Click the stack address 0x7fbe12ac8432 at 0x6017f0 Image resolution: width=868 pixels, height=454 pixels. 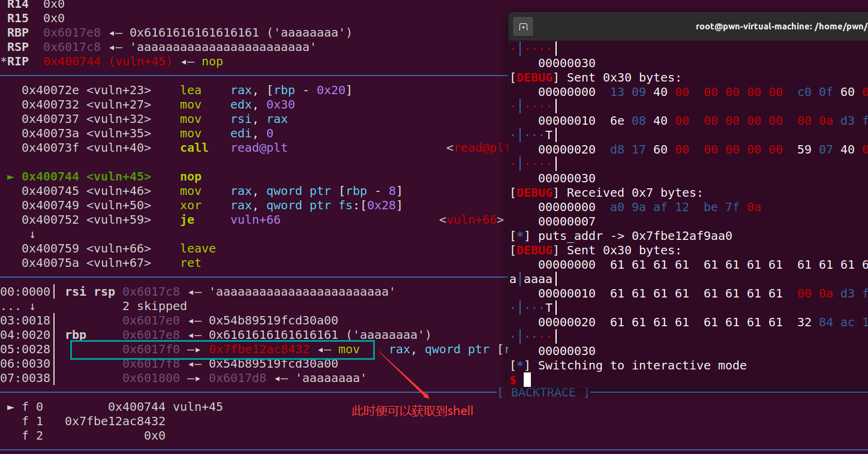tap(259, 349)
